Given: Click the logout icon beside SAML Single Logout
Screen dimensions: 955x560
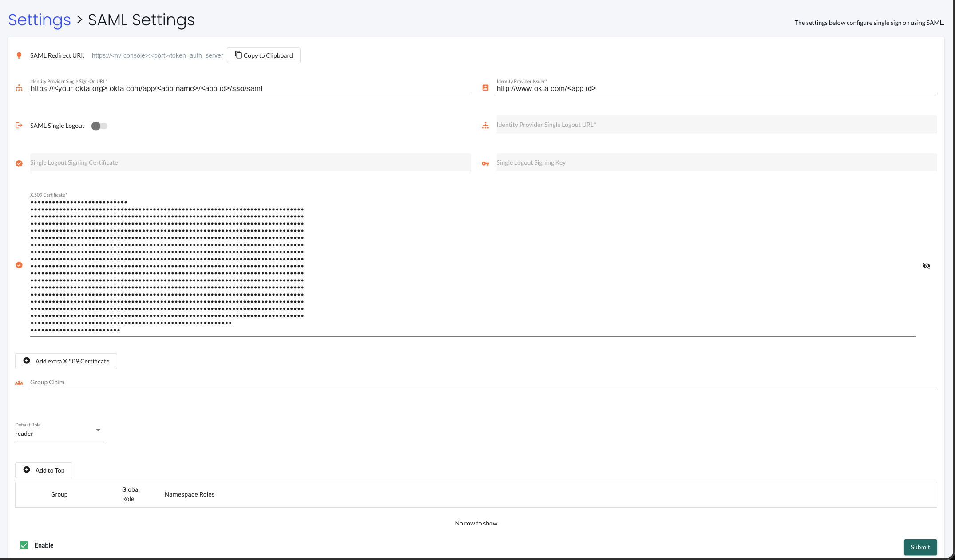Looking at the screenshot, I should 19,126.
